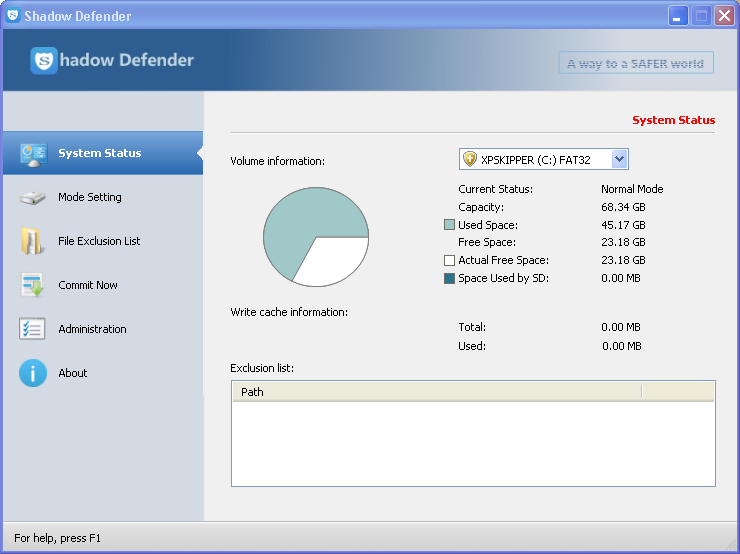Click inside the empty exclusion list box
This screenshot has height=554, width=740.
click(x=473, y=444)
